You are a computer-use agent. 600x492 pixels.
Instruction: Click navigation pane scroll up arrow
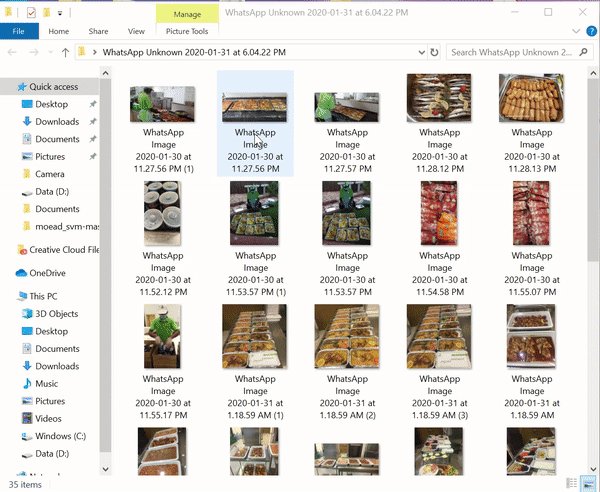pos(106,73)
